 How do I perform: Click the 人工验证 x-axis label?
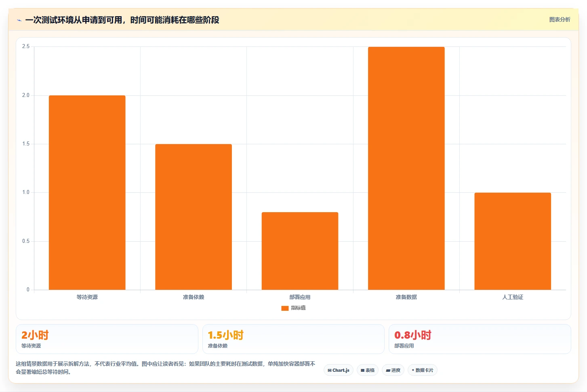(513, 297)
